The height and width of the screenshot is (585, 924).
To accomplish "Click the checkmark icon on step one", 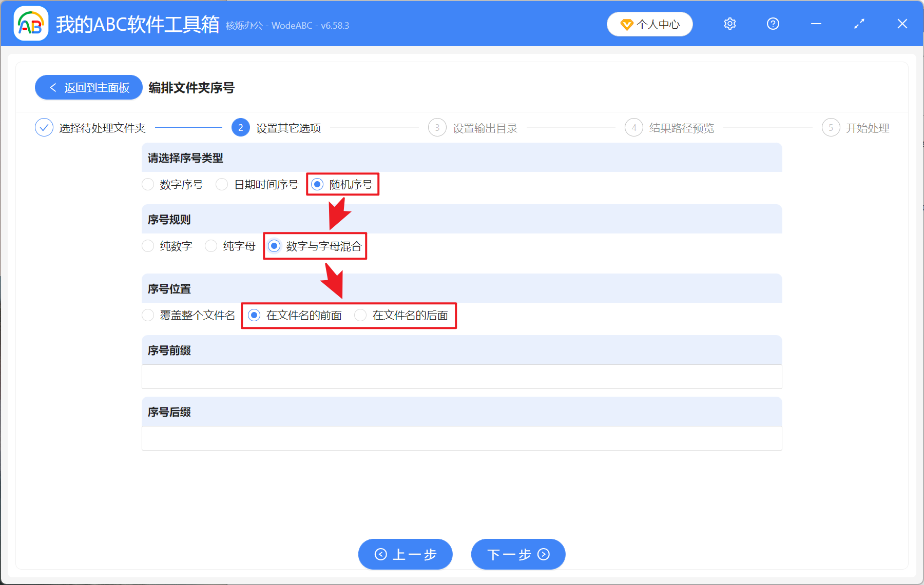I will [x=44, y=127].
